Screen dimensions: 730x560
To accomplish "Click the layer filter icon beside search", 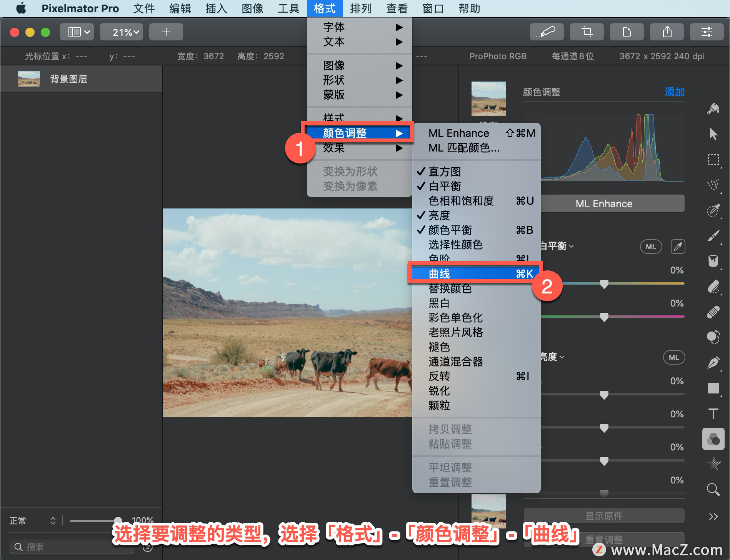I will pos(148,547).
